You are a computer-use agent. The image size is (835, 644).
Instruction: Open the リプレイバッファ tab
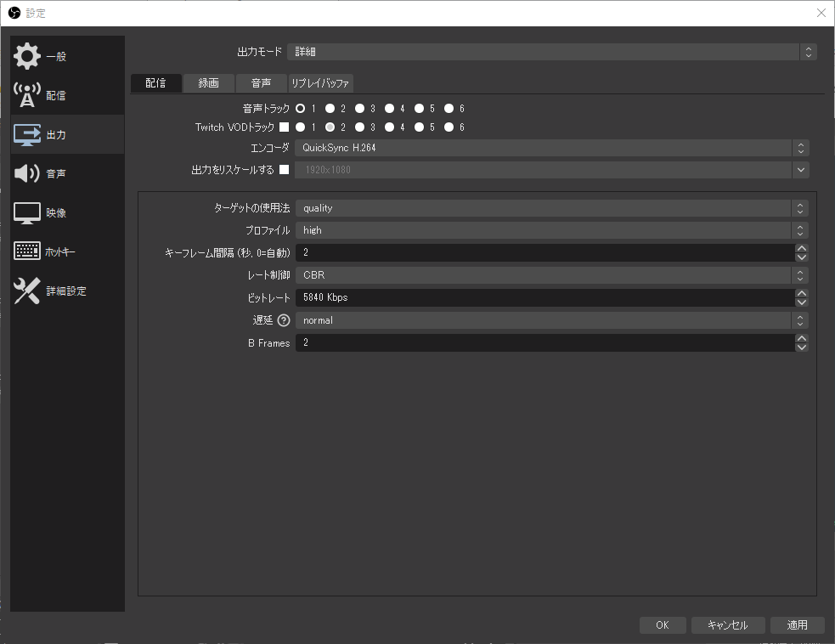pyautogui.click(x=320, y=82)
